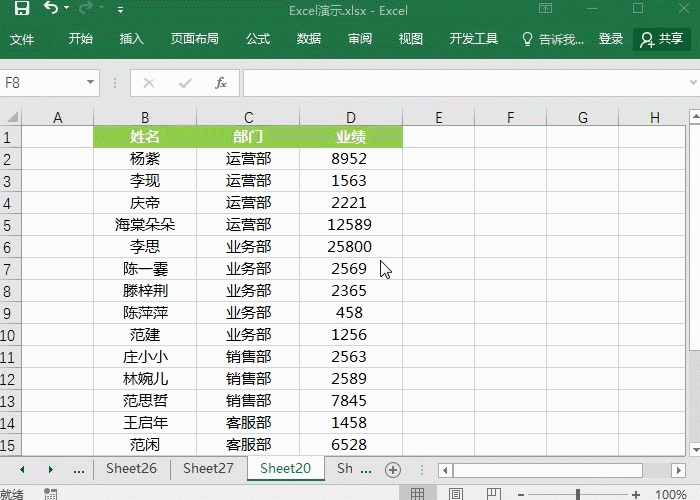Undo the last action
The image size is (700, 500).
tap(50, 10)
